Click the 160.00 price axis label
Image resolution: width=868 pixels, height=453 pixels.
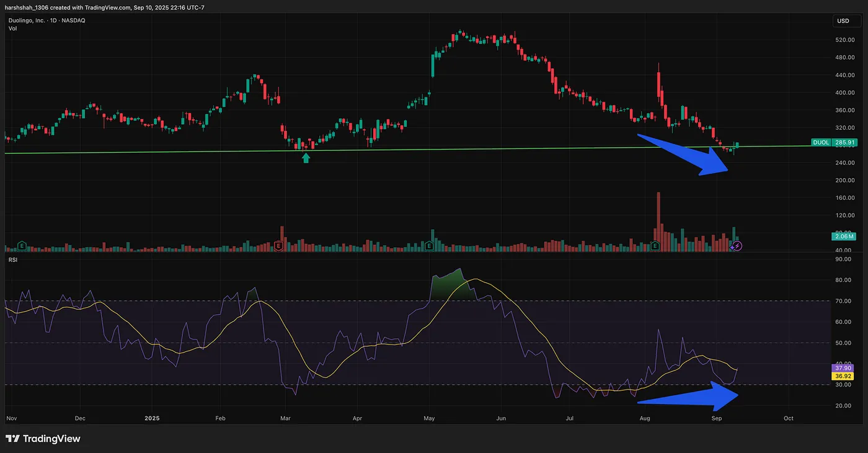point(846,198)
